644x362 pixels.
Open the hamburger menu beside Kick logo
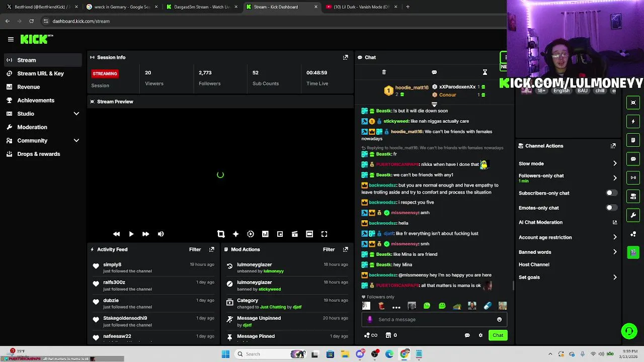coord(11,39)
